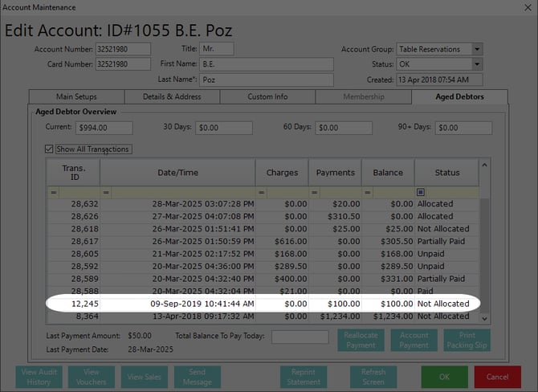Open the Details & Address tab
Screen dimensions: 538x392
[171, 97]
